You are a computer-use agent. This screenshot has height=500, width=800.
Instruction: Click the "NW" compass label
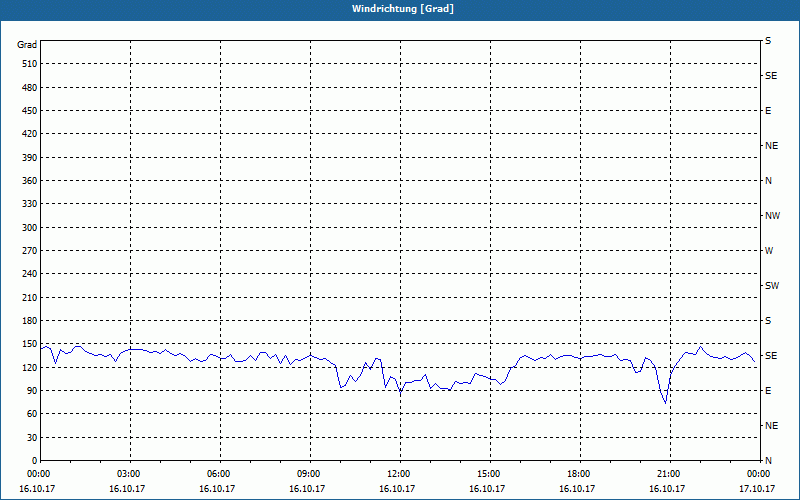(x=772, y=216)
